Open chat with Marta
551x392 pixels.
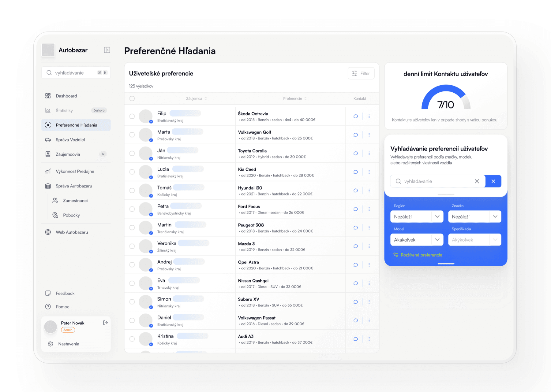(355, 135)
